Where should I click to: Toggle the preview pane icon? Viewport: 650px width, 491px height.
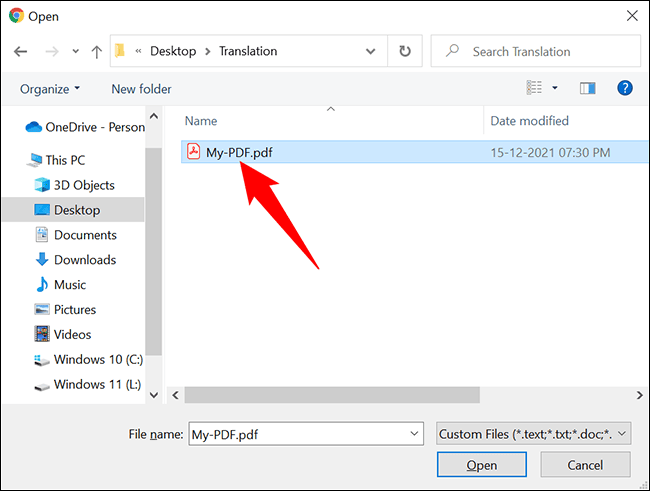coord(587,88)
